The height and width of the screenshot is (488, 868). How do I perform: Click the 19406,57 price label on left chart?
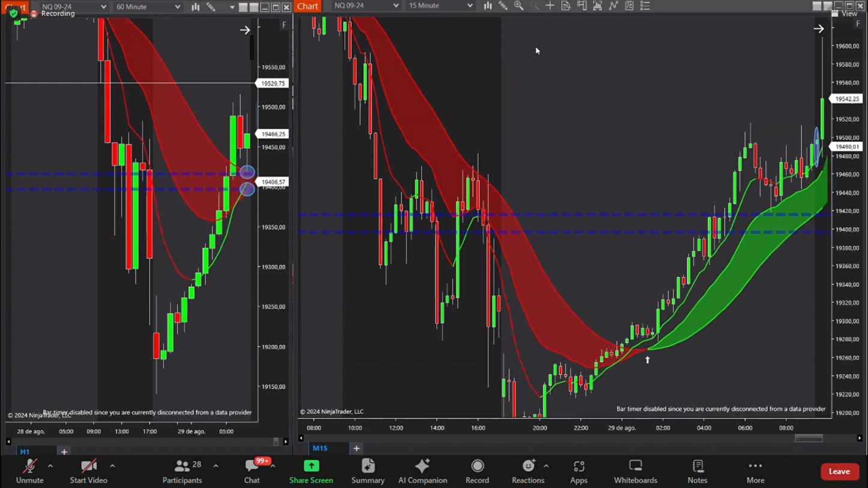(x=273, y=182)
